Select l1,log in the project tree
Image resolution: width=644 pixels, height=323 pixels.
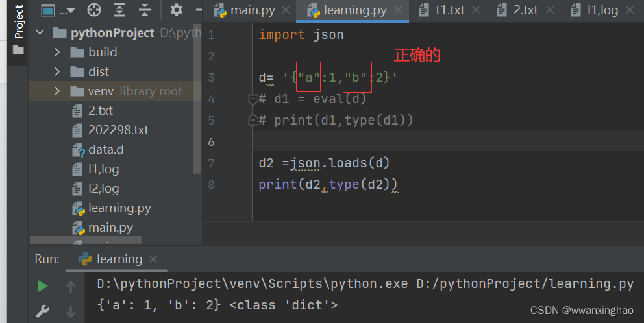pos(103,169)
